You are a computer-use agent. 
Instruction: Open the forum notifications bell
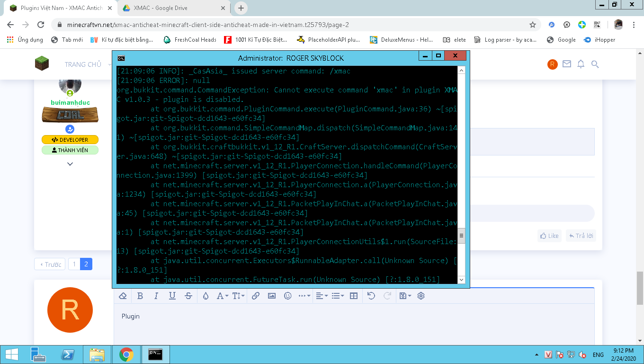[581, 64]
